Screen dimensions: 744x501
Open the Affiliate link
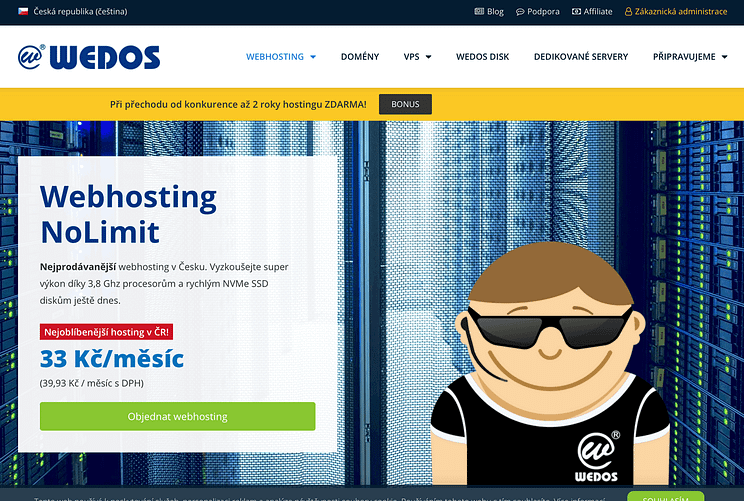point(592,11)
